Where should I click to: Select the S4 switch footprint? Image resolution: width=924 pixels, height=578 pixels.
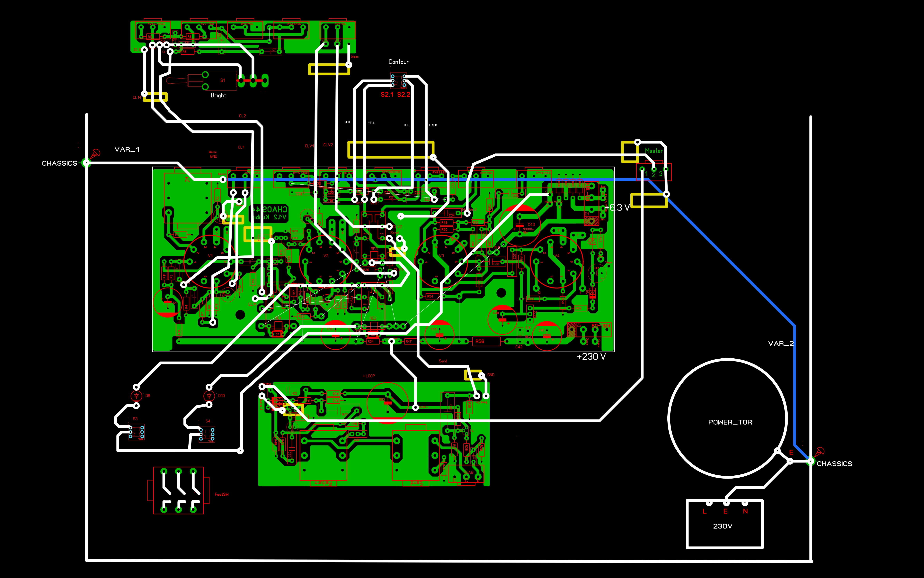pyautogui.click(x=207, y=434)
